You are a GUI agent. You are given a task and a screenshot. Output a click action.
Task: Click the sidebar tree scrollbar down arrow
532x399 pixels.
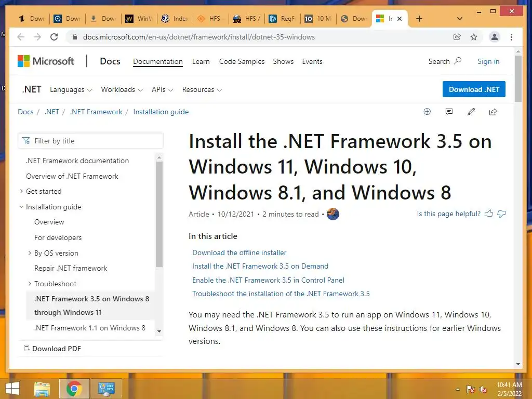pyautogui.click(x=159, y=331)
